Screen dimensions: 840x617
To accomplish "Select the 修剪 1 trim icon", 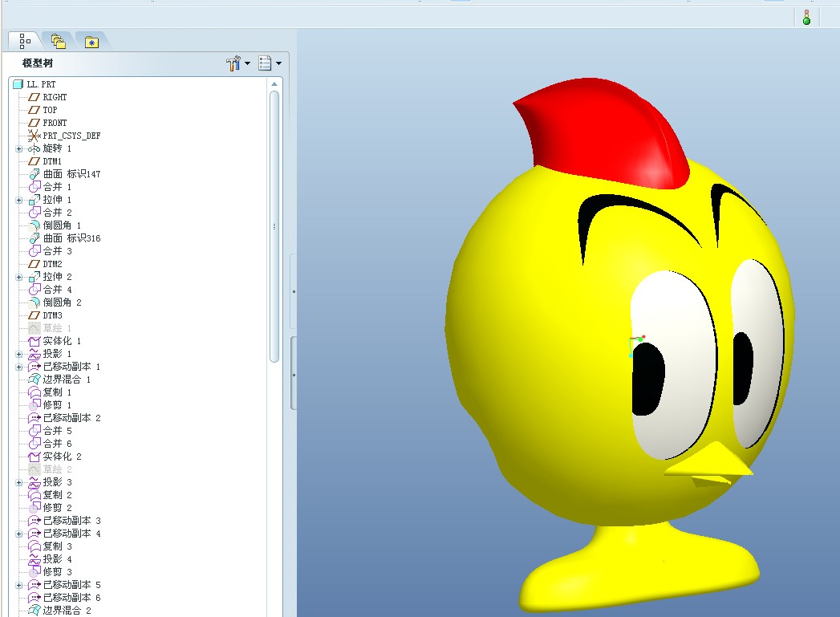I will point(34,405).
